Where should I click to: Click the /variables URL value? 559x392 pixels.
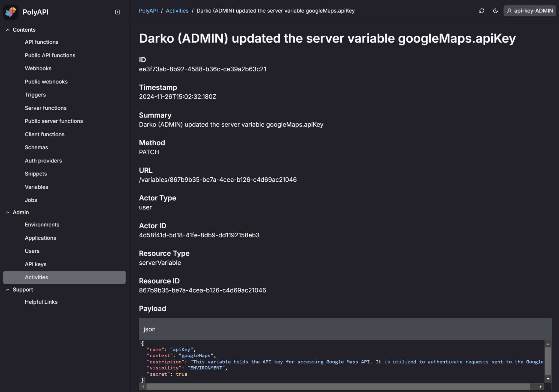click(x=218, y=179)
